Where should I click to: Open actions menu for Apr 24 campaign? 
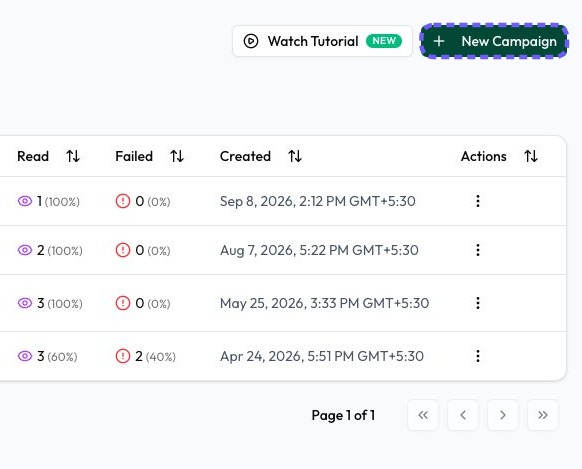478,356
